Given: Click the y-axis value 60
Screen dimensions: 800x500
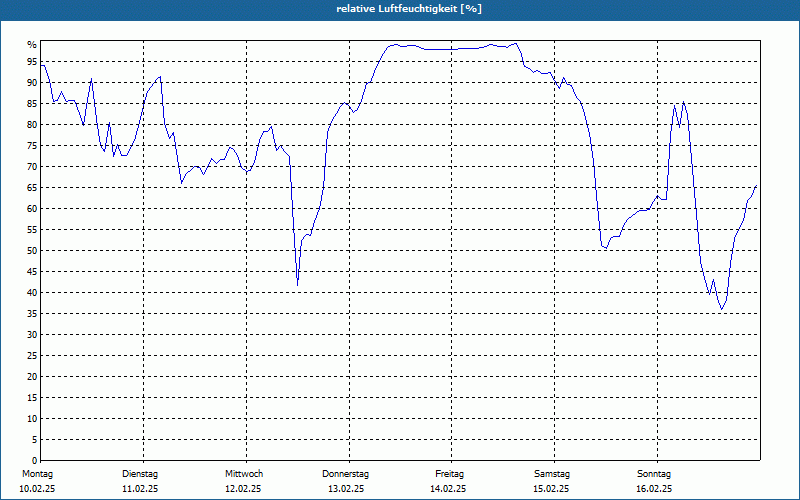Looking at the screenshot, I should point(32,209).
